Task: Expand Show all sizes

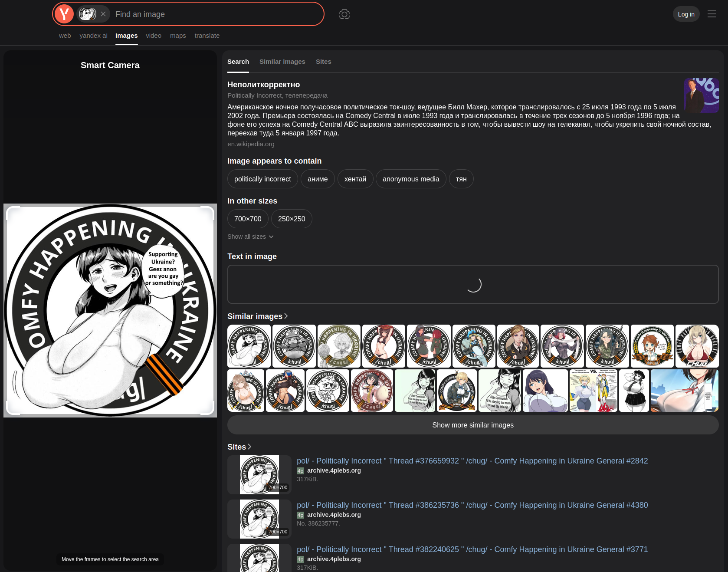Action: (250, 237)
